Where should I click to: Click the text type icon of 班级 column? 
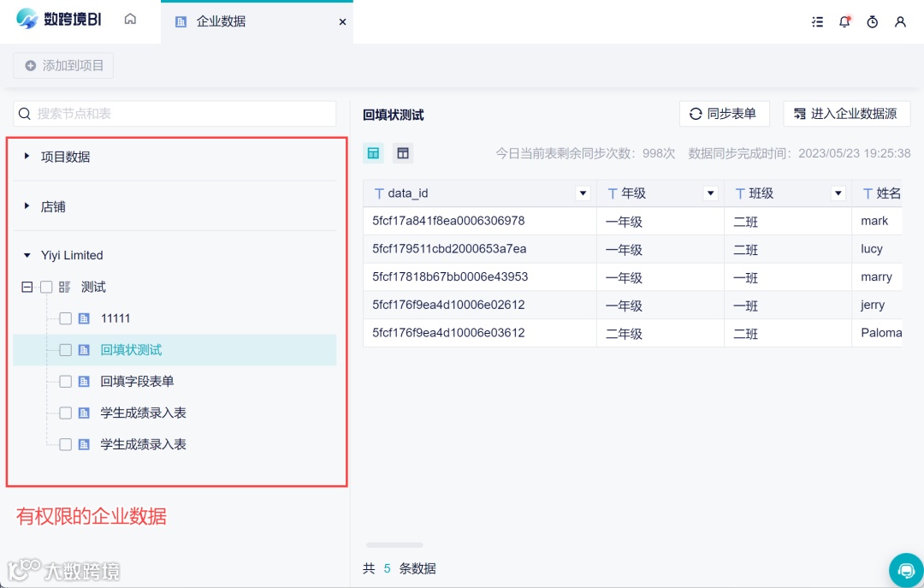pyautogui.click(x=740, y=193)
